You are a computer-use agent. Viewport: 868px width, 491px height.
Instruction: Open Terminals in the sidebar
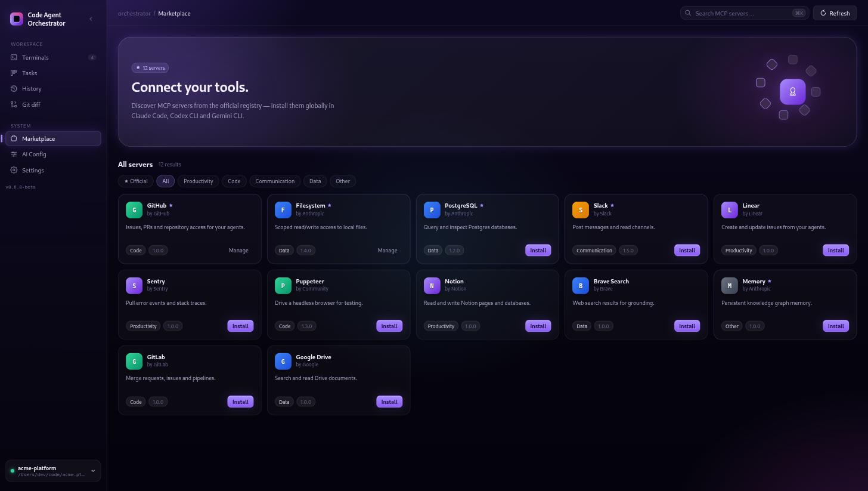pyautogui.click(x=53, y=57)
